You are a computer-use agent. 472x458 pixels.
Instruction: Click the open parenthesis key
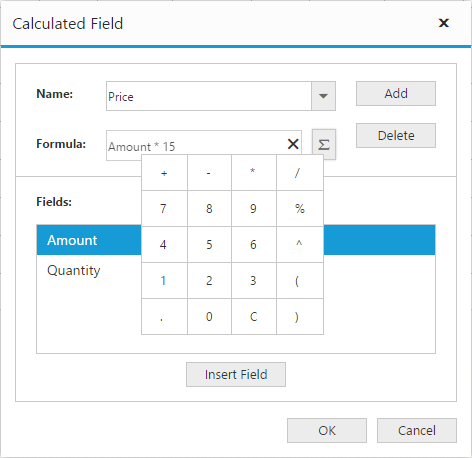pyautogui.click(x=300, y=281)
